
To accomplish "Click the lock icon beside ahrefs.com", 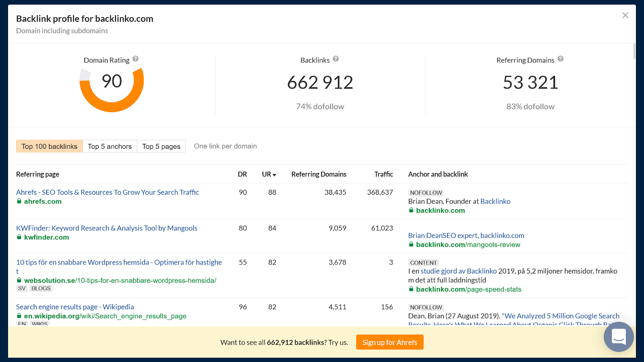I will tap(19, 201).
